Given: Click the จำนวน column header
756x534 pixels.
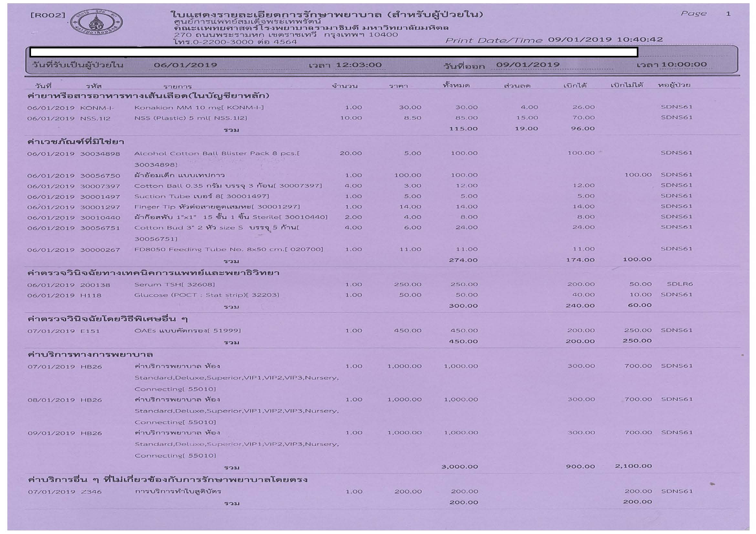Looking at the screenshot, I should point(345,86).
